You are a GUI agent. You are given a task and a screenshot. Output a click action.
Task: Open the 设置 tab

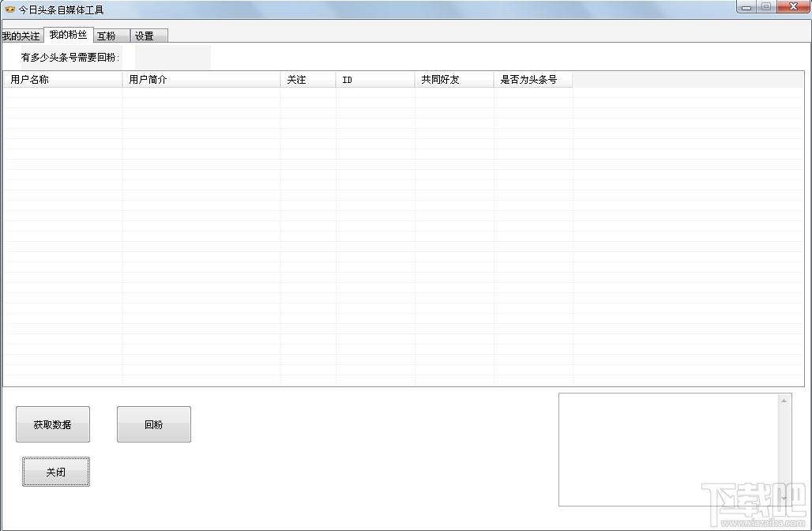148,36
